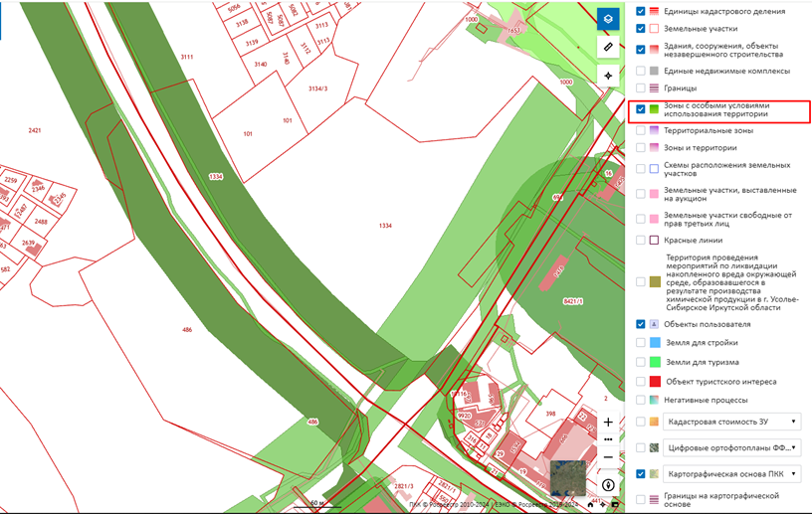Screen dimensions: 812x514
Task: Select the Земли для туризма layer entry
Action: [x=705, y=362]
